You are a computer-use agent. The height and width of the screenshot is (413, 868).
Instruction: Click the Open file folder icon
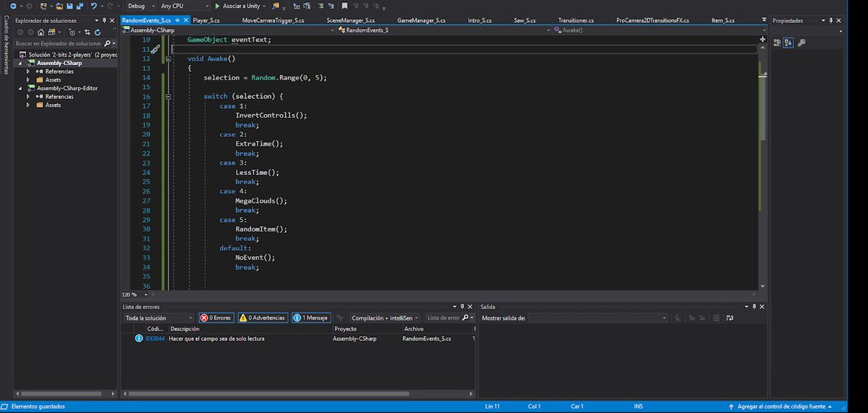click(x=59, y=6)
